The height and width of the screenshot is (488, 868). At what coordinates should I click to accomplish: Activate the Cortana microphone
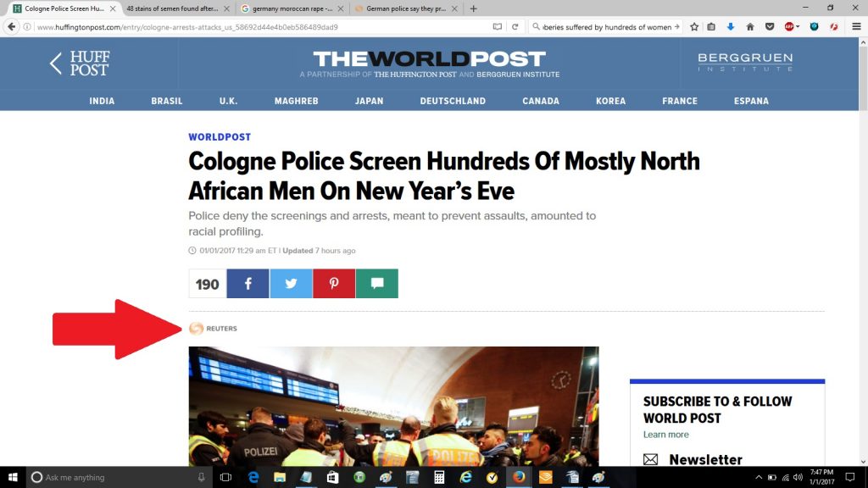pyautogui.click(x=202, y=477)
